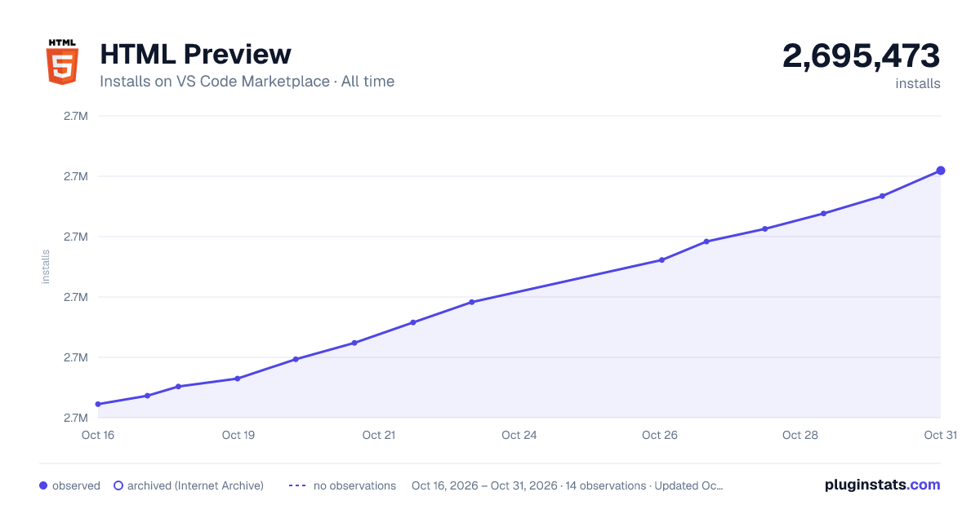Click the rotated 'installs' y-axis title
This screenshot has width=980, height=514.
click(46, 267)
